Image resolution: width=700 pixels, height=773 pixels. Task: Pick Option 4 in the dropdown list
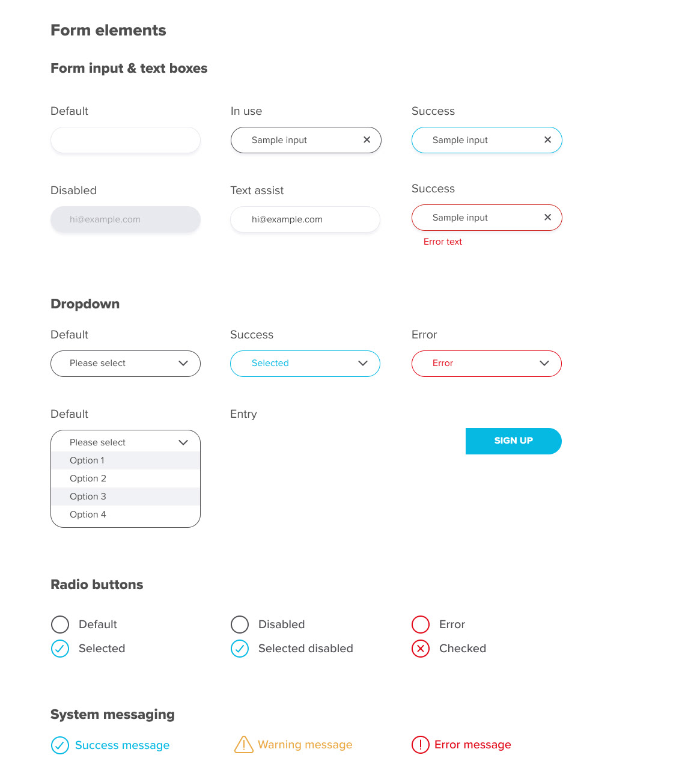coord(88,515)
